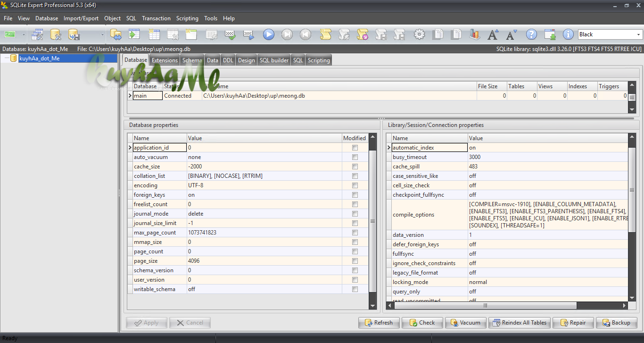Switch to the Extensions tab

coord(165,60)
